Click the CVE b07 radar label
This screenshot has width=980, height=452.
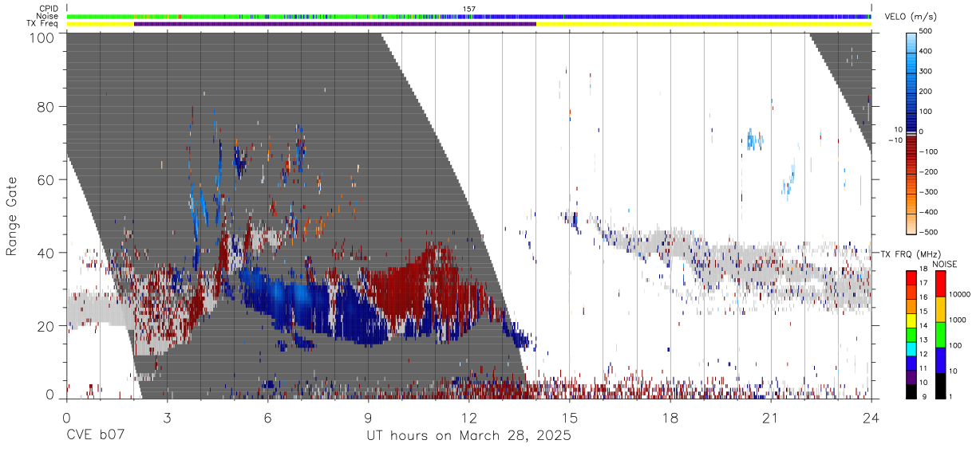95,436
